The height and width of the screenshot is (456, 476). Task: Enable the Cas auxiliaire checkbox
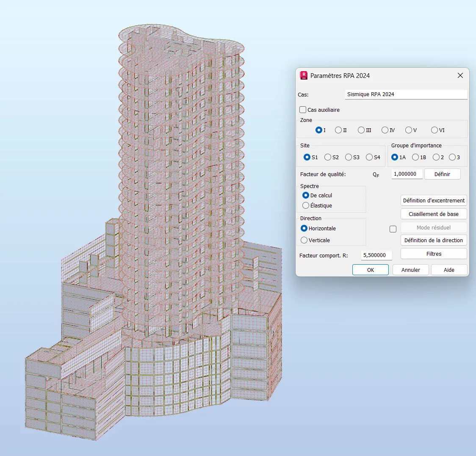(x=303, y=110)
